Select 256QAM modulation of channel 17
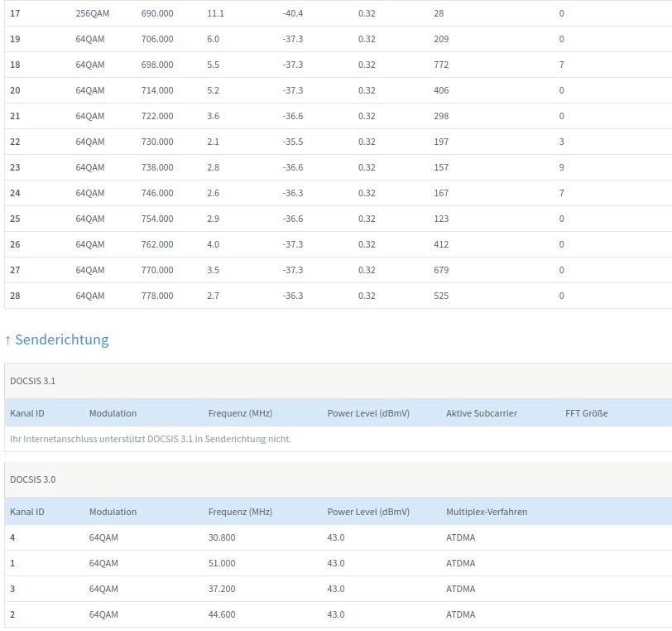Image resolution: width=672 pixels, height=631 pixels. (x=92, y=13)
